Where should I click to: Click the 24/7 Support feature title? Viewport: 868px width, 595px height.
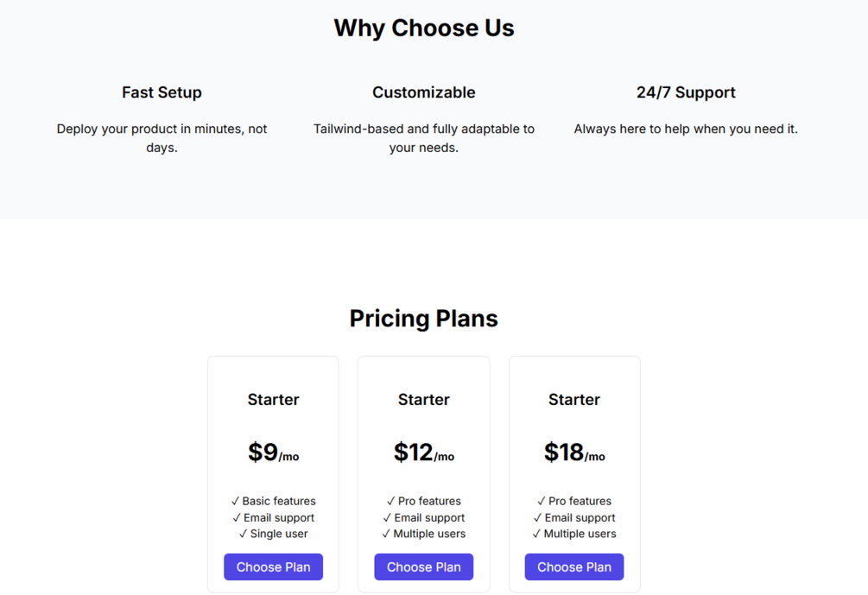[686, 92]
